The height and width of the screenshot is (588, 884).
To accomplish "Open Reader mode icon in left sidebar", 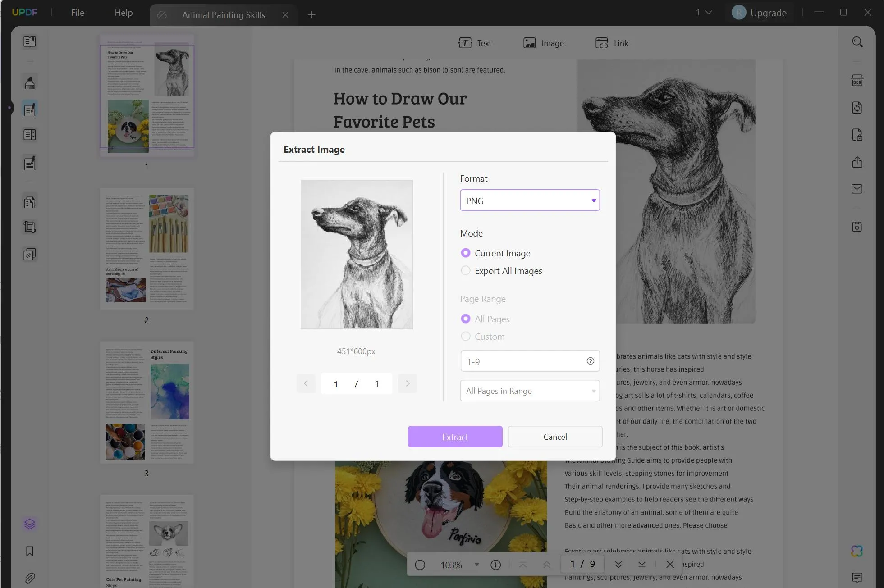I will point(30,42).
